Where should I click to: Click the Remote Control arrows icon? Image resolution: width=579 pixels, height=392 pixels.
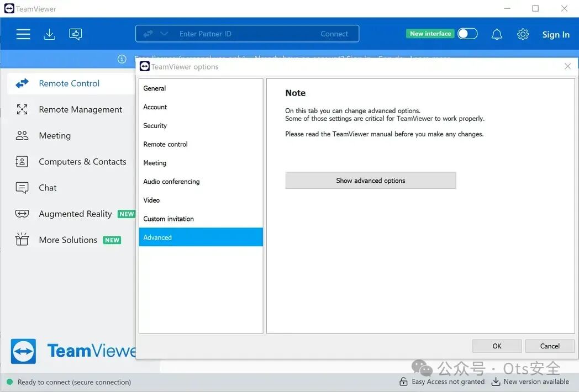tap(22, 83)
